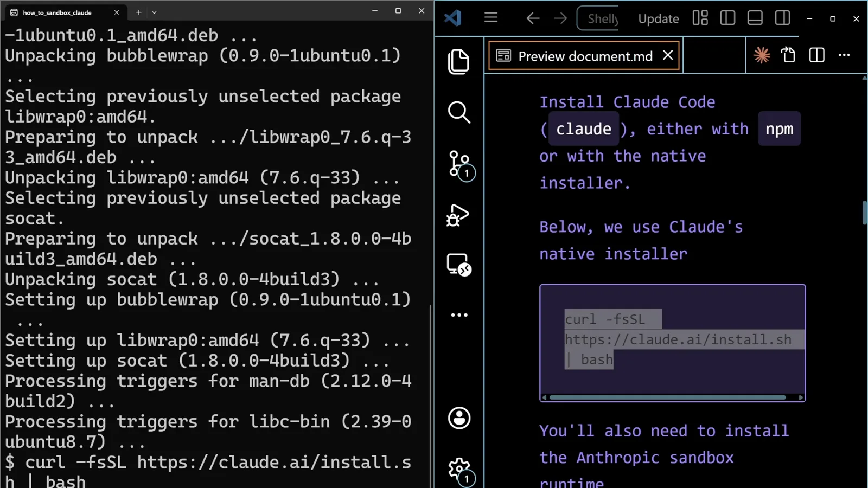The height and width of the screenshot is (488, 868).
Task: Click the Shelly command center search box
Action: tap(598, 18)
